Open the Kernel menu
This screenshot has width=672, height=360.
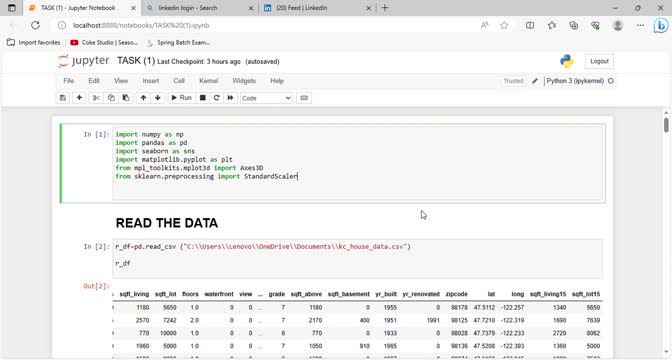(x=209, y=81)
